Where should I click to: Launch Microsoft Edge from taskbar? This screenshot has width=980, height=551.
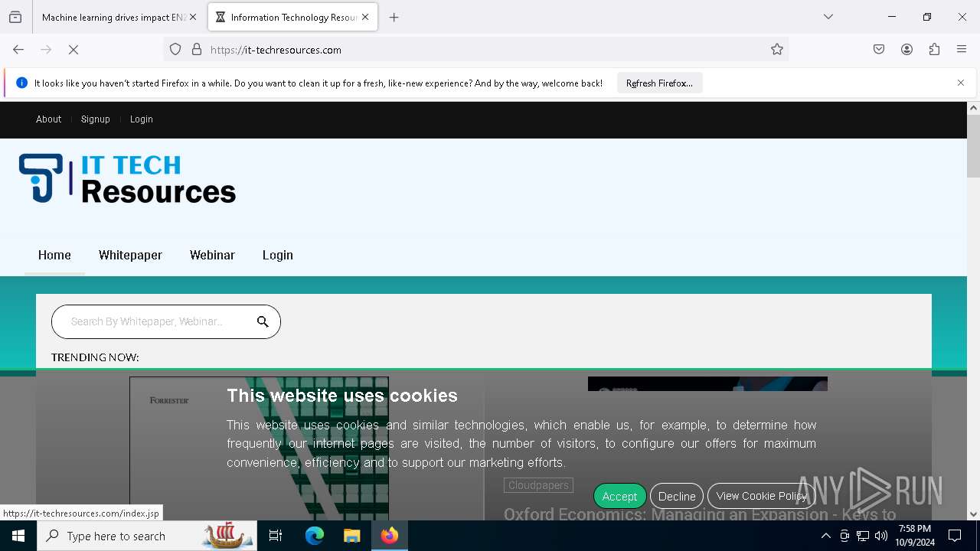click(x=315, y=536)
